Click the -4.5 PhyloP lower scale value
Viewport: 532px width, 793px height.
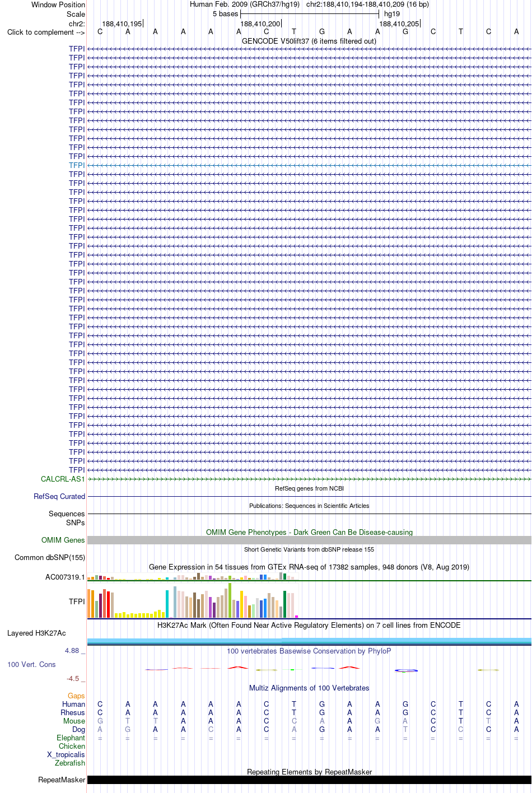(76, 678)
